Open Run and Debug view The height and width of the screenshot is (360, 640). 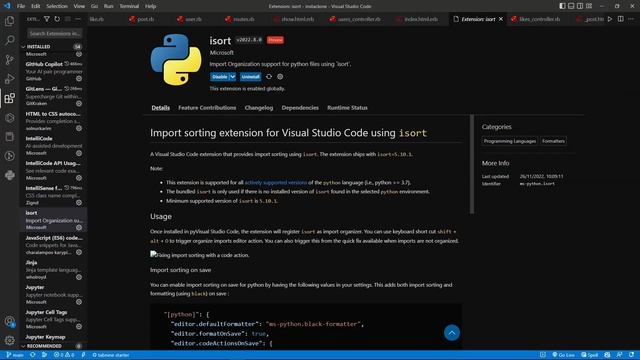click(9, 79)
